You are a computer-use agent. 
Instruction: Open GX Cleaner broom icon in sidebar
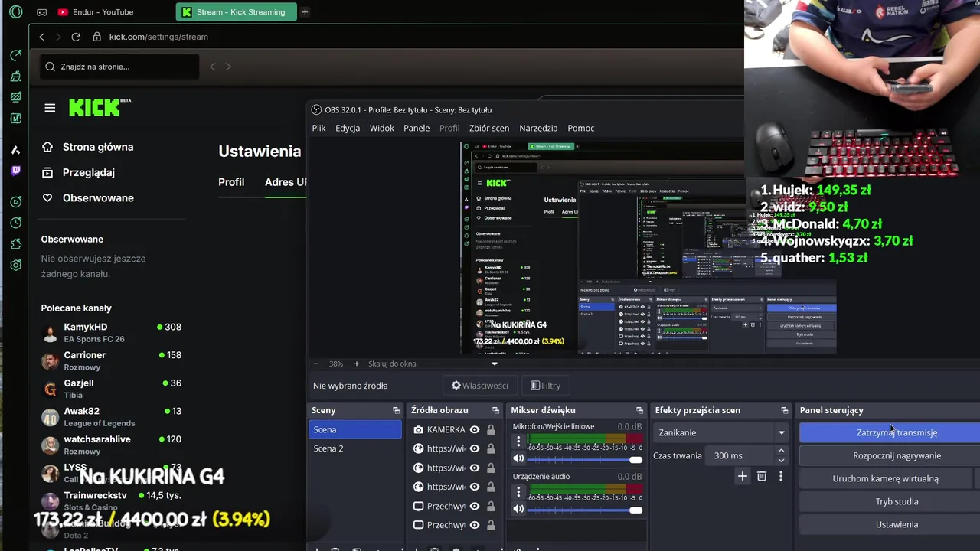(15, 77)
